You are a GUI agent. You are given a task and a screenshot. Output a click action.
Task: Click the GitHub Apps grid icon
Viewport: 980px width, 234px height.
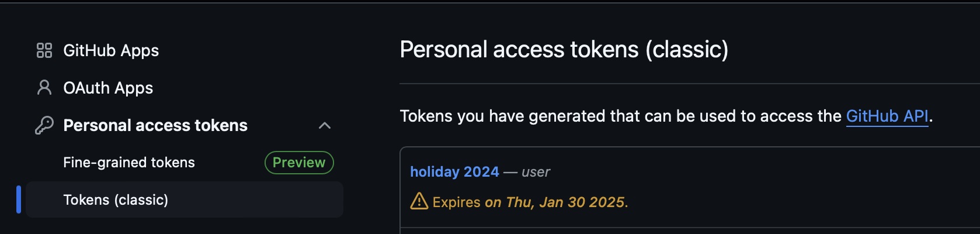tap(44, 50)
